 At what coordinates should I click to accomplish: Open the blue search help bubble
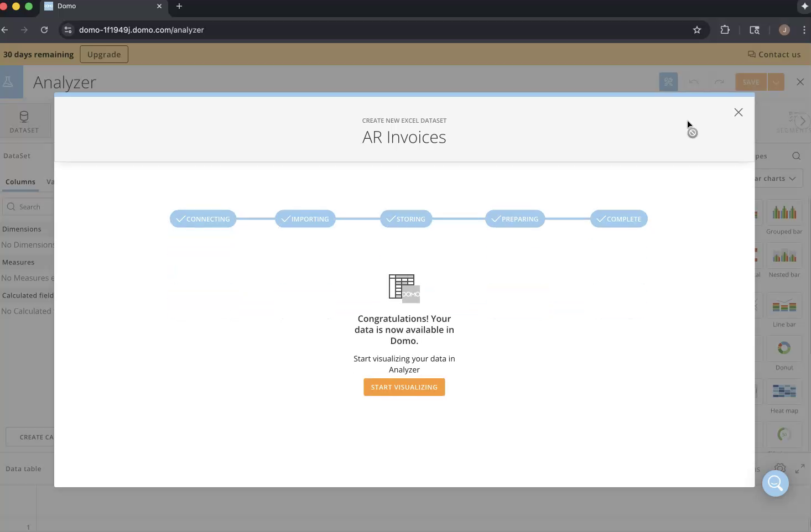[775, 483]
